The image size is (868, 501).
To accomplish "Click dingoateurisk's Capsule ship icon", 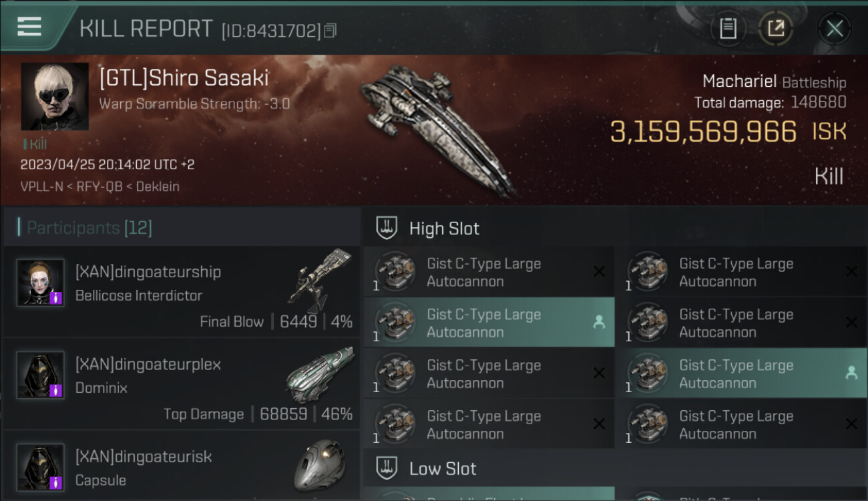I will coord(320,465).
